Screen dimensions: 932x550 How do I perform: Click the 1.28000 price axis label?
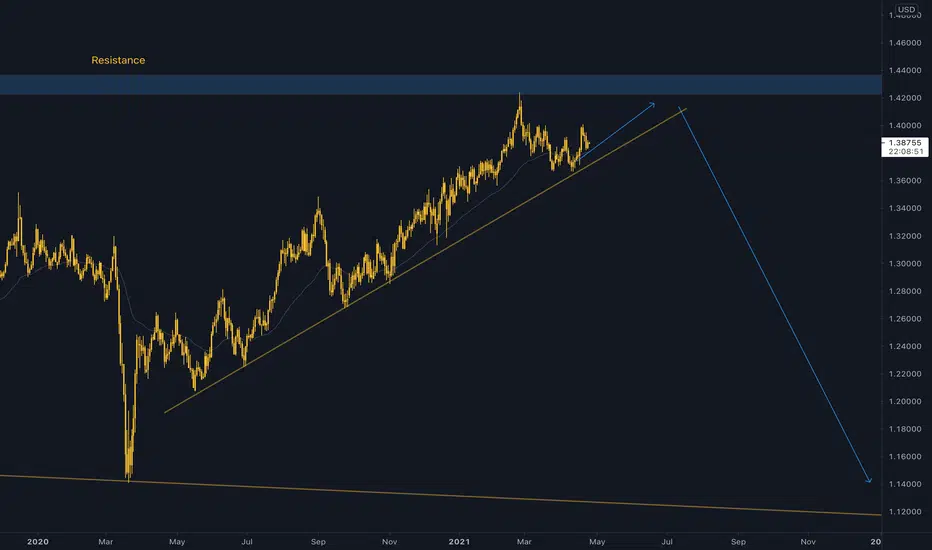click(x=905, y=291)
